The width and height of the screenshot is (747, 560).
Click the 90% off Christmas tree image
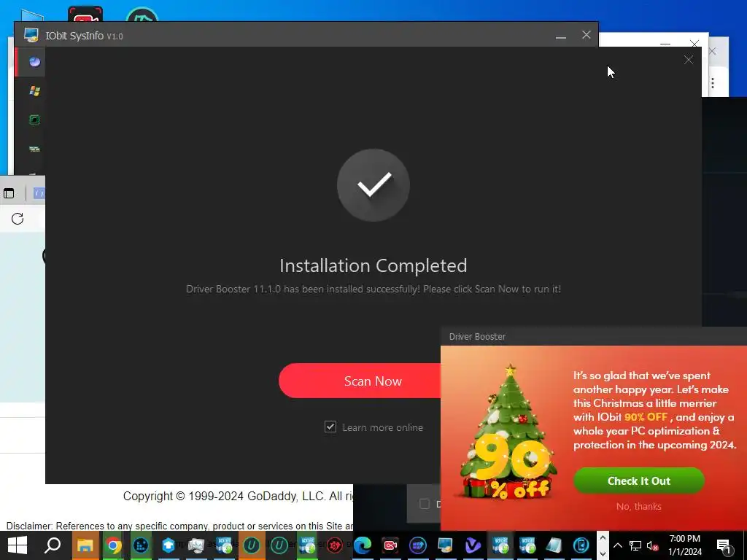point(508,432)
